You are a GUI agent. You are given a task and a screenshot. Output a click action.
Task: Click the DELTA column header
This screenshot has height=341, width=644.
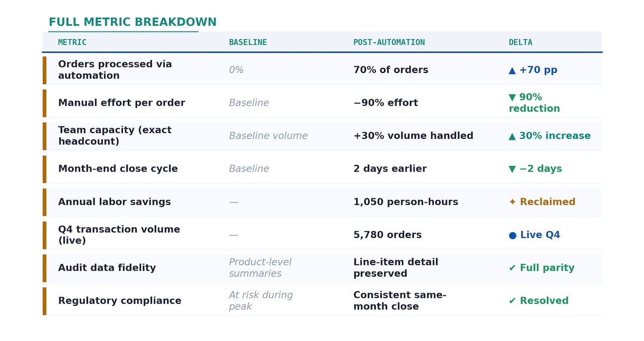tap(520, 42)
